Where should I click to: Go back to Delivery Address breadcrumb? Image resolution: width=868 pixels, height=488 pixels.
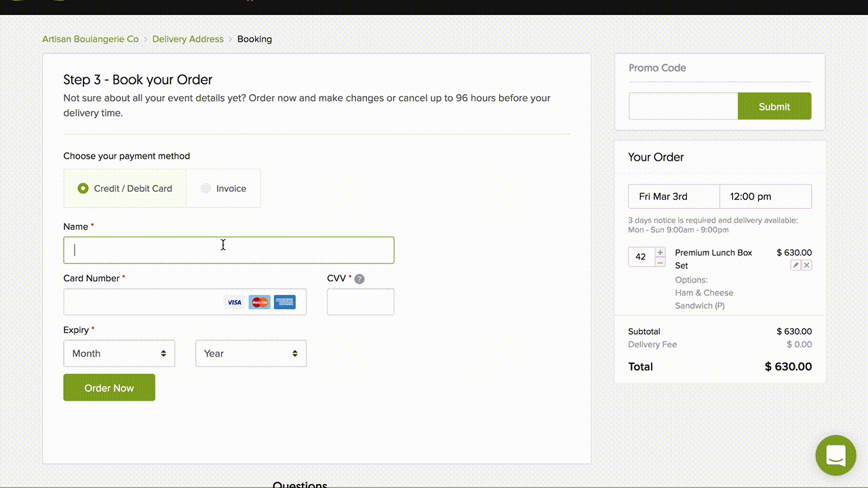(188, 39)
